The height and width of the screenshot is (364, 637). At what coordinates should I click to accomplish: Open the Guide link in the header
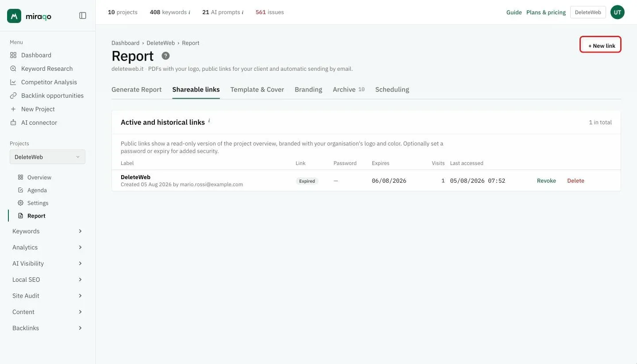coord(514,12)
